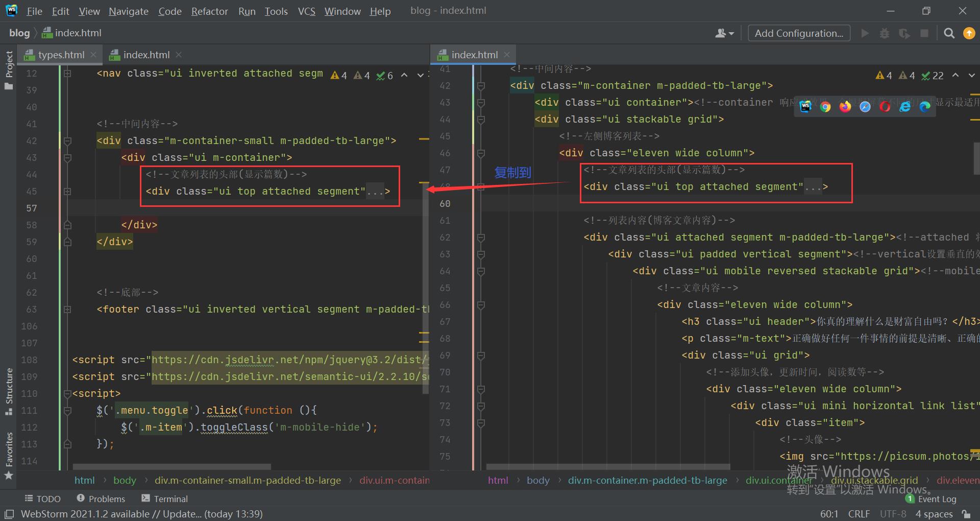980x521 pixels.
Task: Go to previous highlighted error in right editor
Action: (x=955, y=76)
